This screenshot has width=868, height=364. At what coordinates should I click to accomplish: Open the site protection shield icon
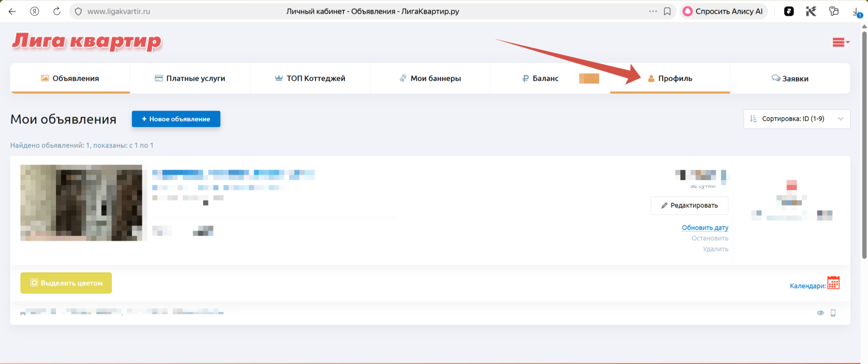pos(78,11)
